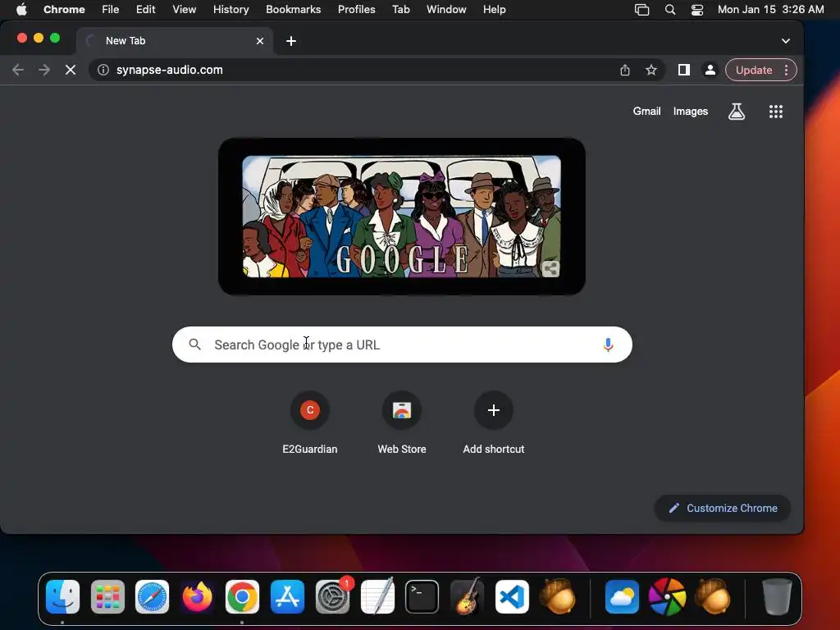Launch Visual Studio Code from dock
Viewport: 840px width, 630px height.
512,596
